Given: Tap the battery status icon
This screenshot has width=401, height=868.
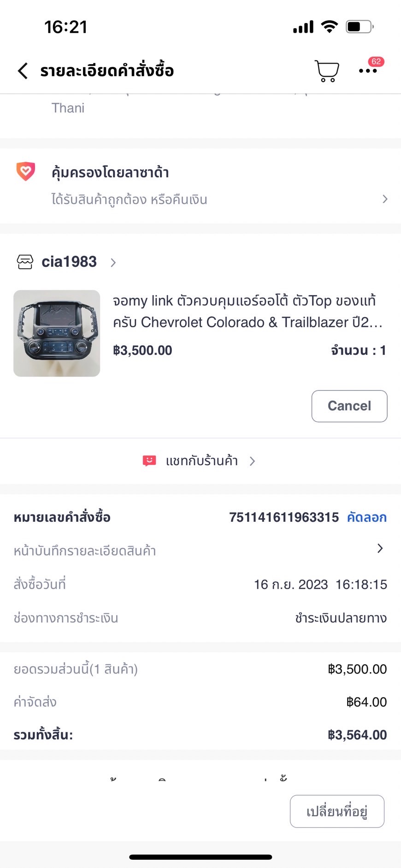Looking at the screenshot, I should [360, 27].
